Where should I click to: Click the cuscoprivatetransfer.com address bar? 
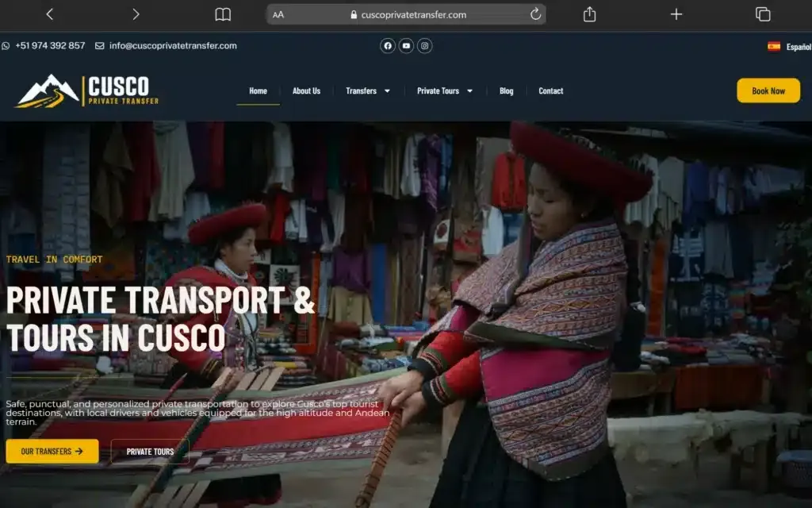click(406, 14)
